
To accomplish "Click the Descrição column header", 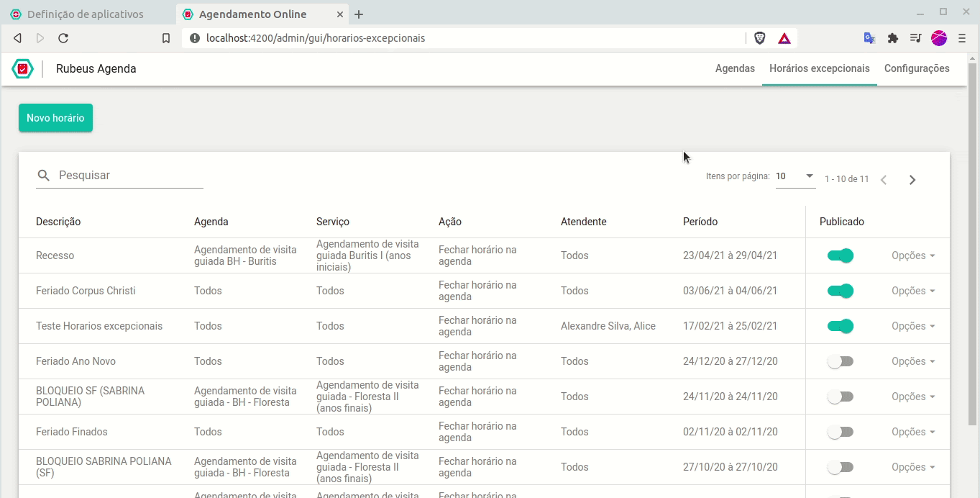I will pyautogui.click(x=58, y=222).
